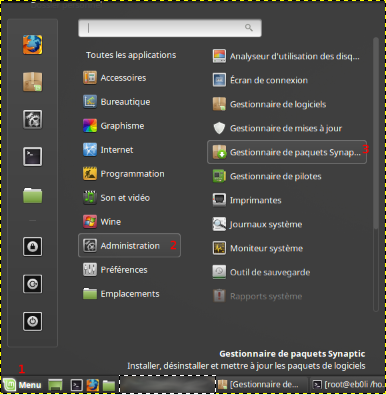The width and height of the screenshot is (386, 395).
Task: Click the Internet category icon
Action: (90, 150)
